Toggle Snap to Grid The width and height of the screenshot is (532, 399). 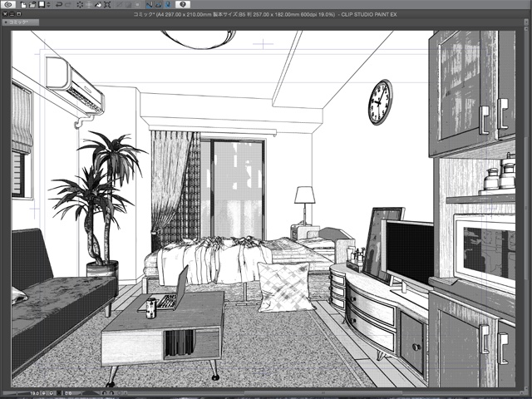pos(168,5)
